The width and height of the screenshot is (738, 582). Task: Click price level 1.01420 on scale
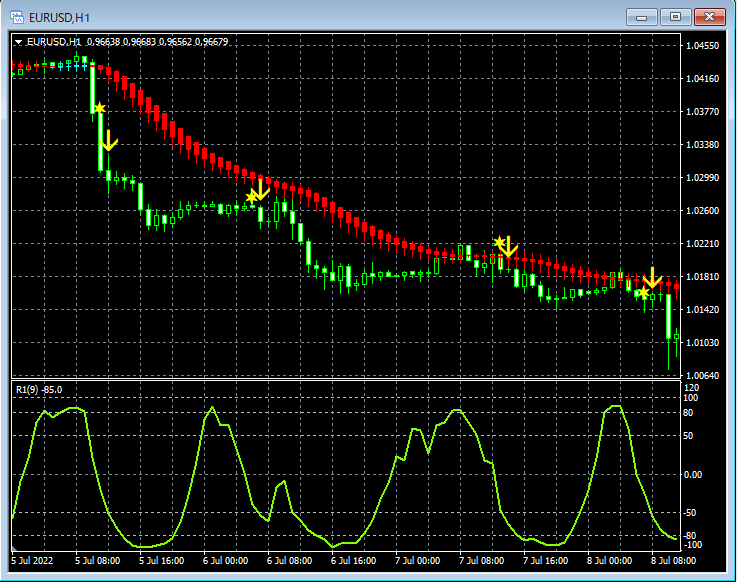(703, 309)
